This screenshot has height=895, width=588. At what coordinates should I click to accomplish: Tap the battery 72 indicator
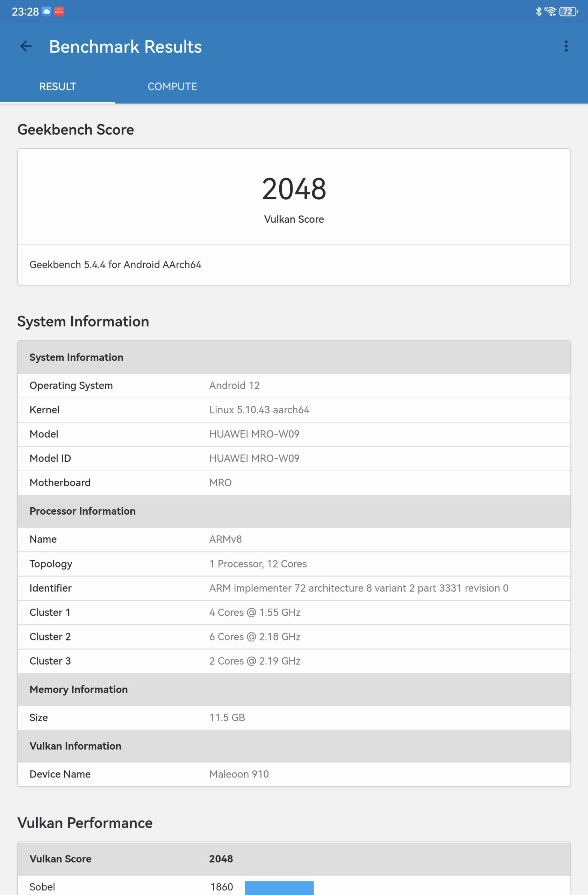pos(568,12)
